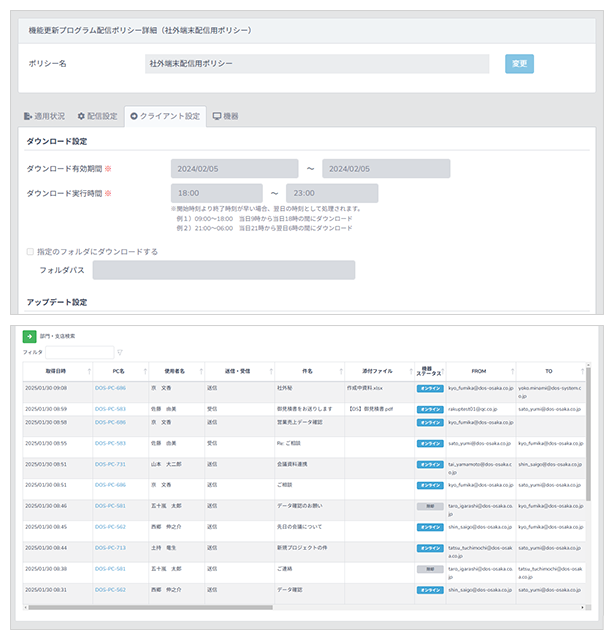Click the user name 土持 竜生
Image resolution: width=614 pixels, height=640 pixels.
(x=164, y=548)
